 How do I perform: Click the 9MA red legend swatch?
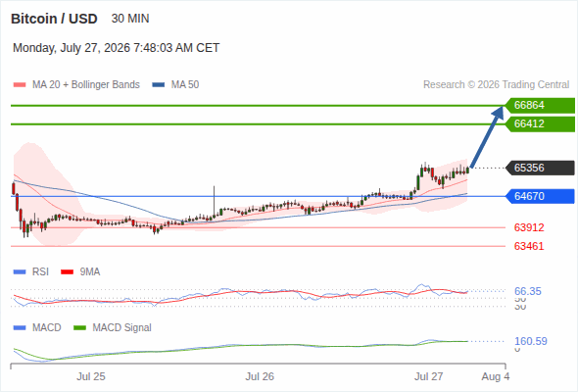[67, 272]
